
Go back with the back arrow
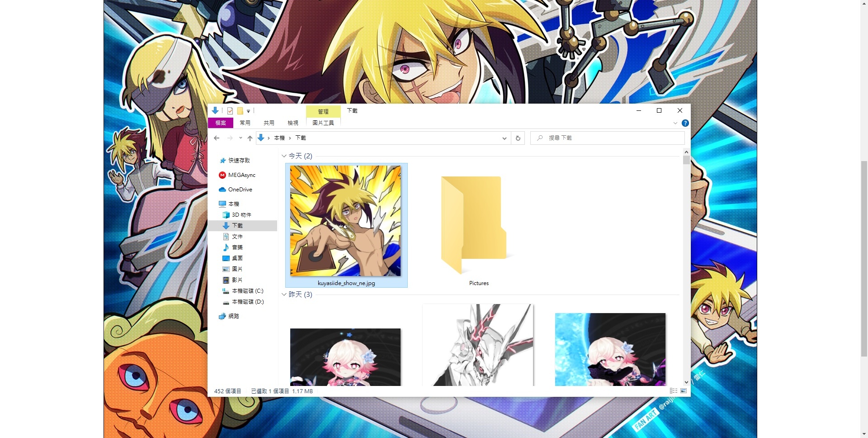click(217, 138)
